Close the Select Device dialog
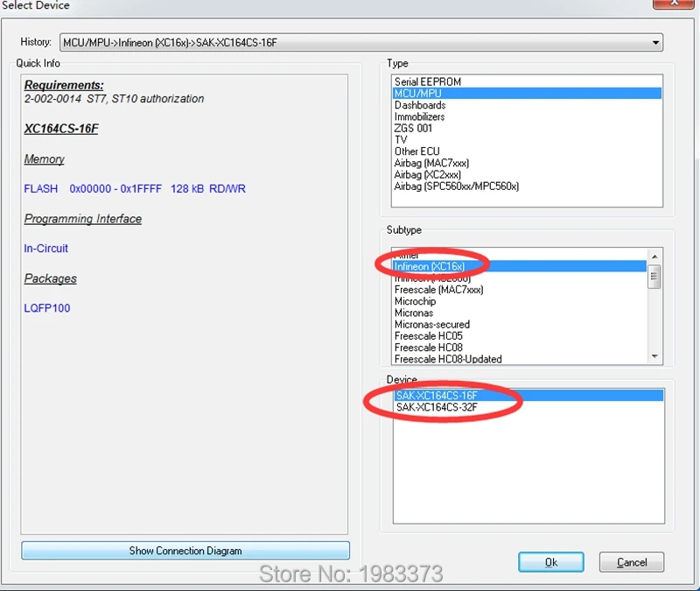The height and width of the screenshot is (591, 700). pos(675,4)
